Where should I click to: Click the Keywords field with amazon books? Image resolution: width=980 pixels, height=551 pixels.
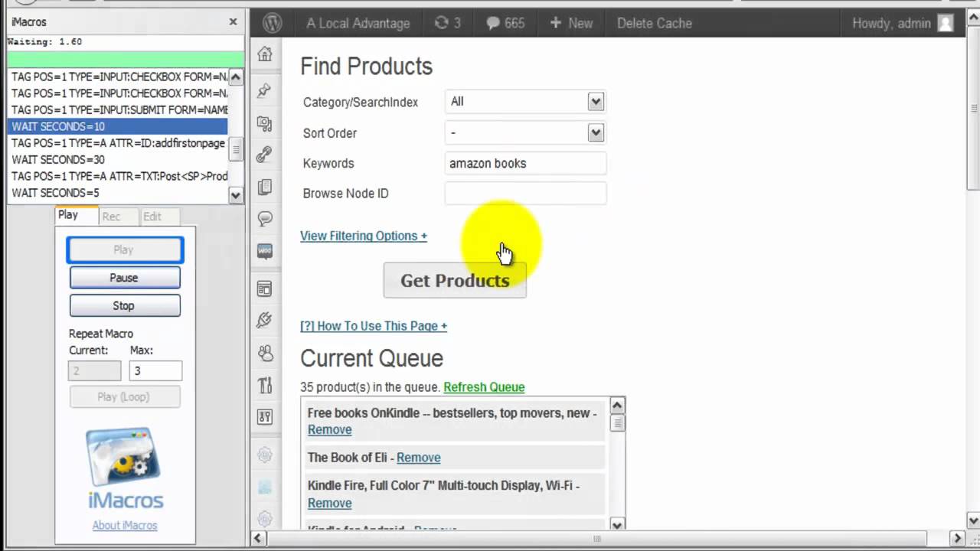(x=525, y=163)
